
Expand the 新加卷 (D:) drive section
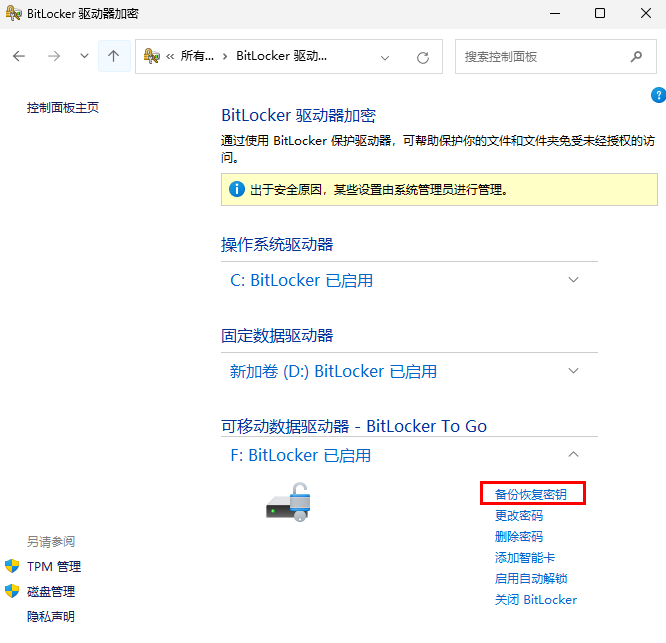573,371
